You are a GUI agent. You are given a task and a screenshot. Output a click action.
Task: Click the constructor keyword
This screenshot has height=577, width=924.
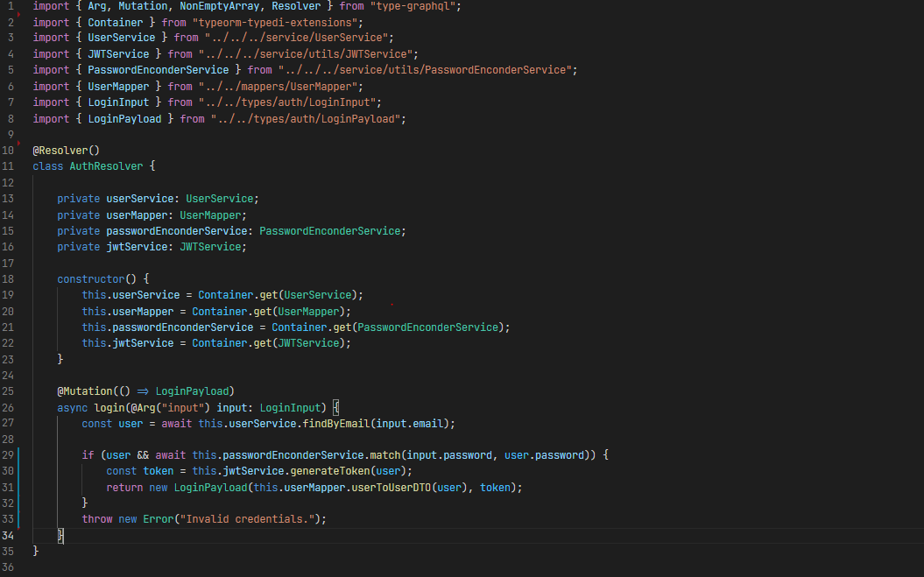(x=91, y=279)
